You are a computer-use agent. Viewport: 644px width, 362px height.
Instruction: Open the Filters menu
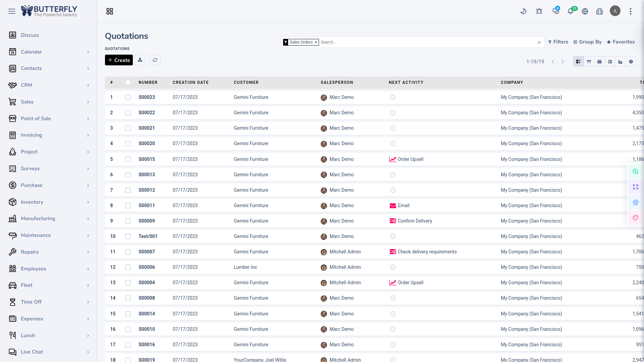pyautogui.click(x=558, y=42)
